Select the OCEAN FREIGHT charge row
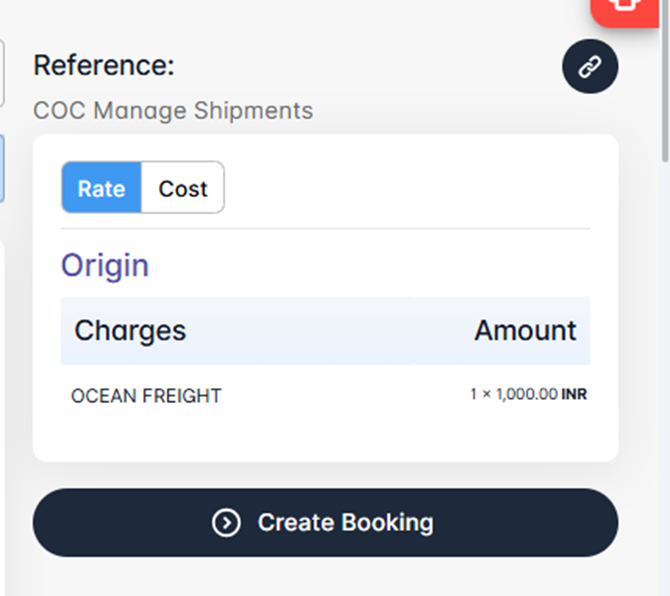The image size is (670, 596). (146, 395)
